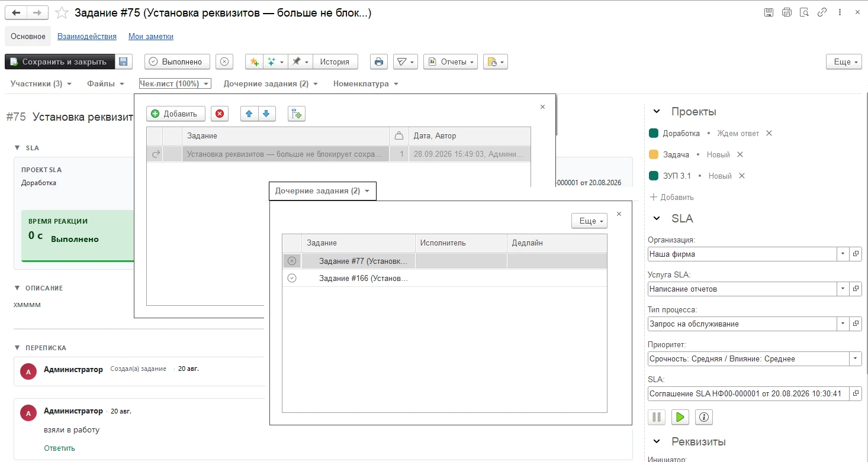The width and height of the screenshot is (868, 462).
Task: Open the Приоритет dropdown arrow
Action: pyautogui.click(x=856, y=358)
